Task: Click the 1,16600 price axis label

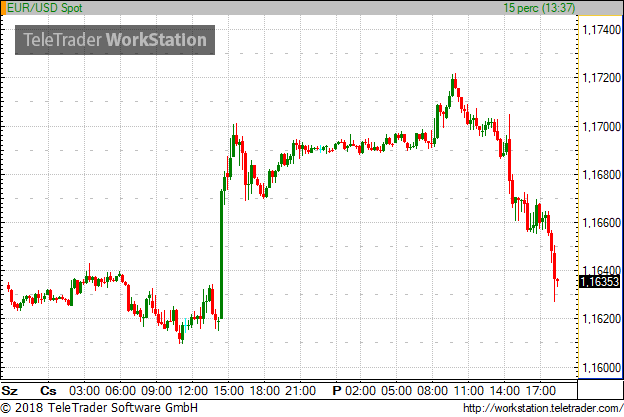Action: (x=601, y=222)
